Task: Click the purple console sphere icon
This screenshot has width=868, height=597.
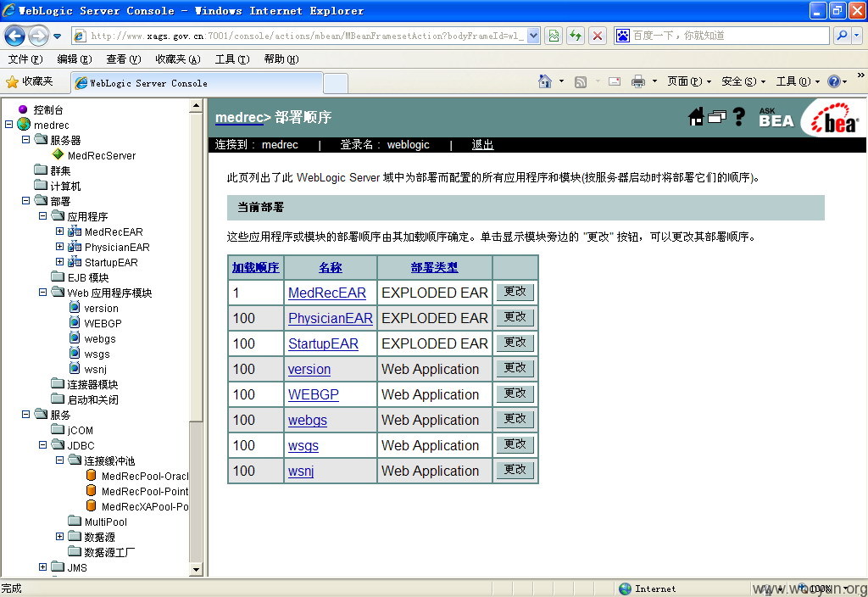Action: [23, 109]
